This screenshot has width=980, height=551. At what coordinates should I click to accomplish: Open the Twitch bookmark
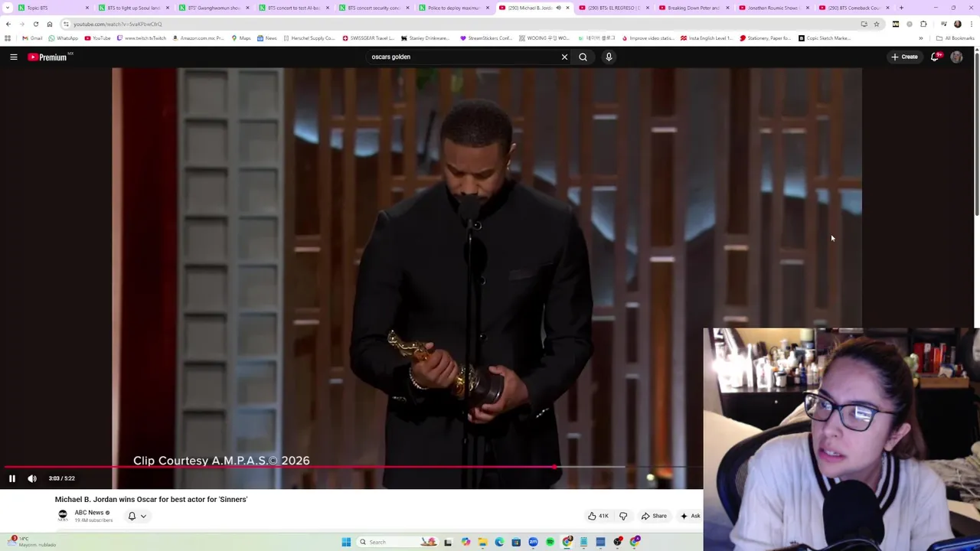coord(142,38)
